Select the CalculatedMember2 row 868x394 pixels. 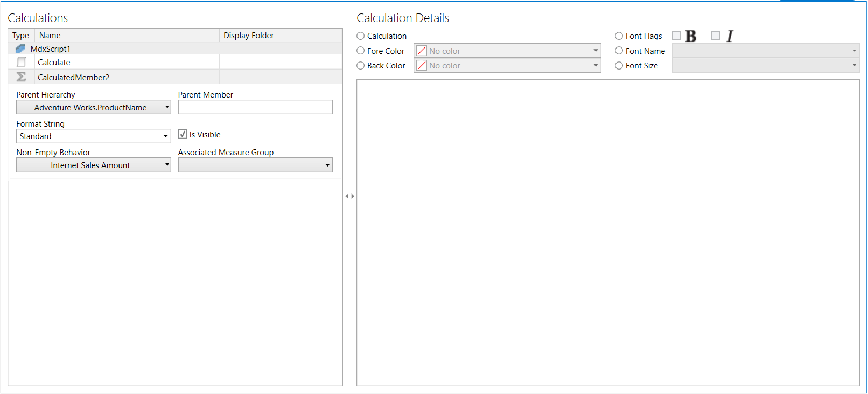[x=175, y=77]
